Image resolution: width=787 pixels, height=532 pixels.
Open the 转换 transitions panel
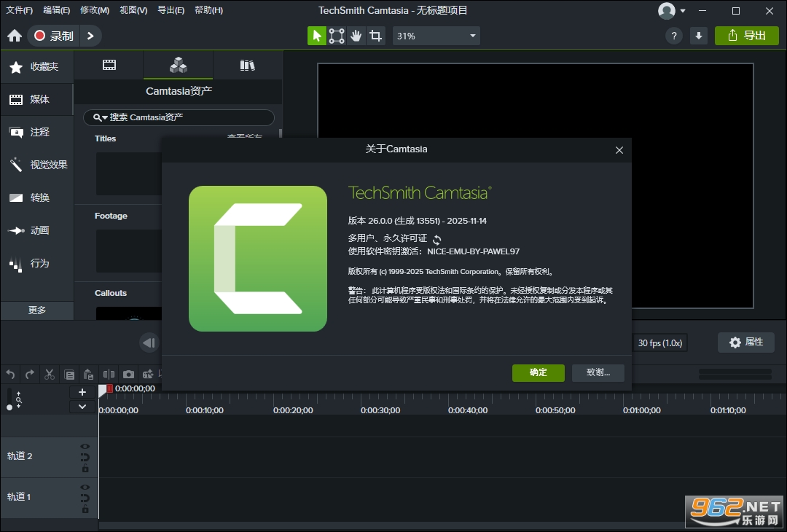pyautogui.click(x=37, y=197)
